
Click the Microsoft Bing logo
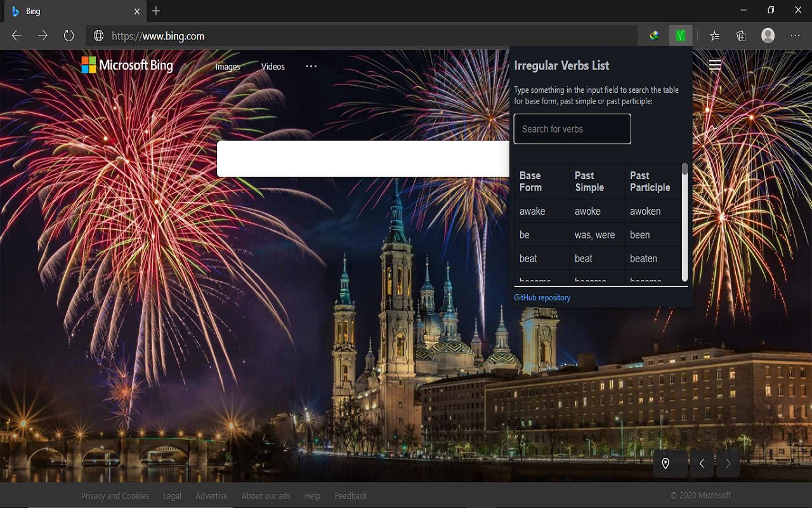(127, 65)
